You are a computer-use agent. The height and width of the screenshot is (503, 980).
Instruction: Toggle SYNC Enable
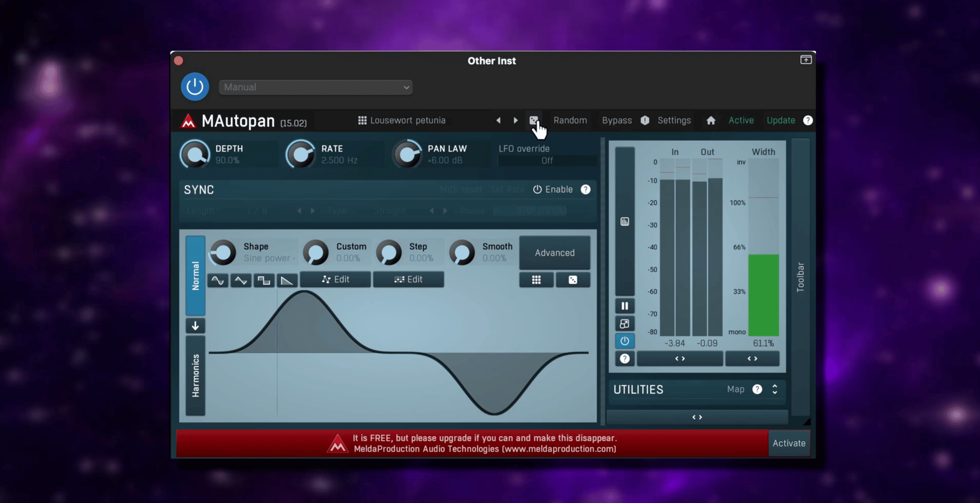tap(553, 189)
